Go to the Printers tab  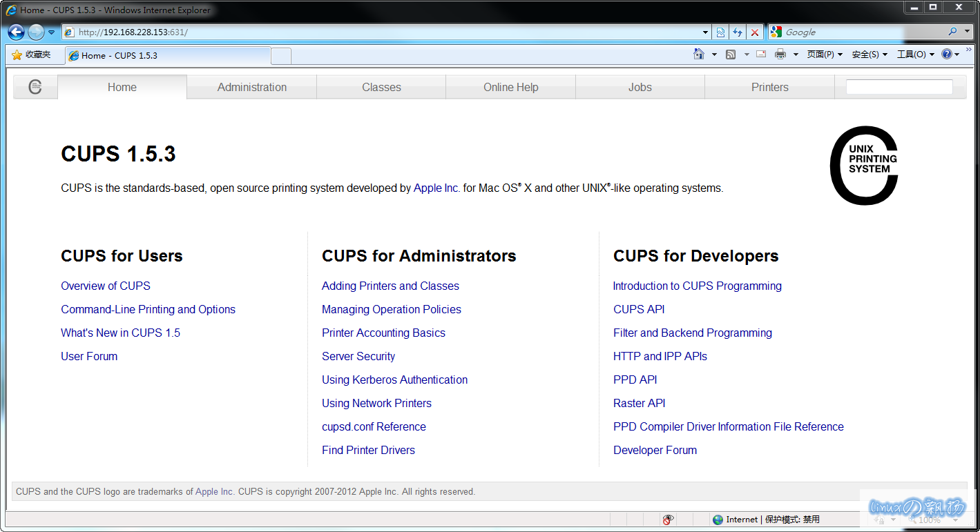click(769, 87)
